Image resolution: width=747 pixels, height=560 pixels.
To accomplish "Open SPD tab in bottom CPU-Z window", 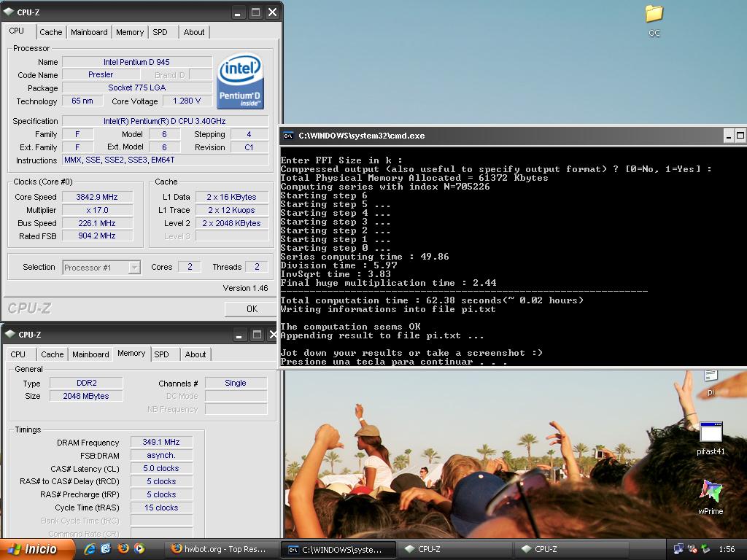I will [x=161, y=354].
